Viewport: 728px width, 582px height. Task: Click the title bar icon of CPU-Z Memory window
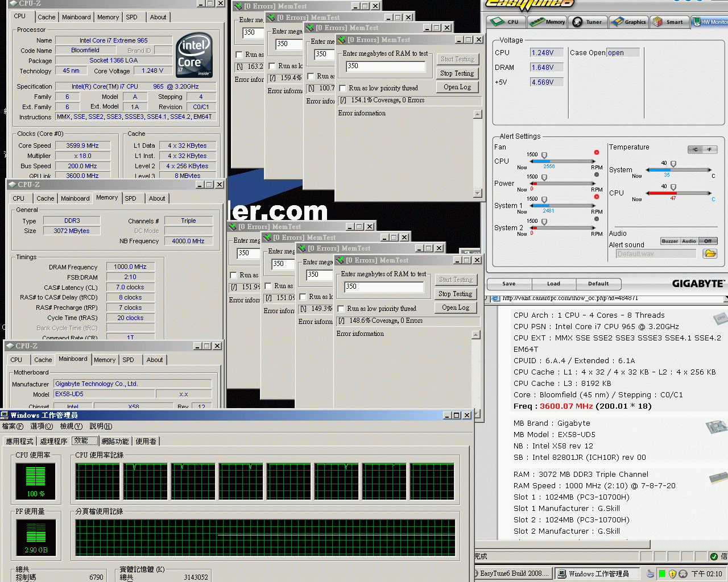tap(11, 184)
